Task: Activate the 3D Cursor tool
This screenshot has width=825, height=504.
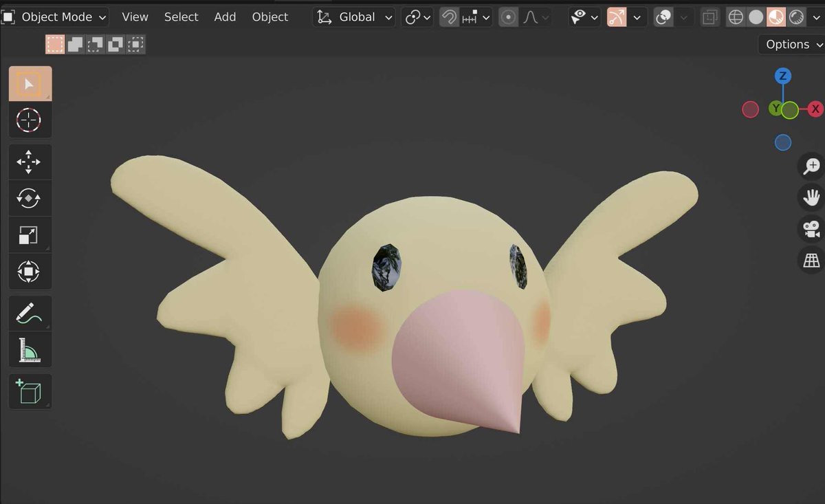Action: click(x=30, y=120)
